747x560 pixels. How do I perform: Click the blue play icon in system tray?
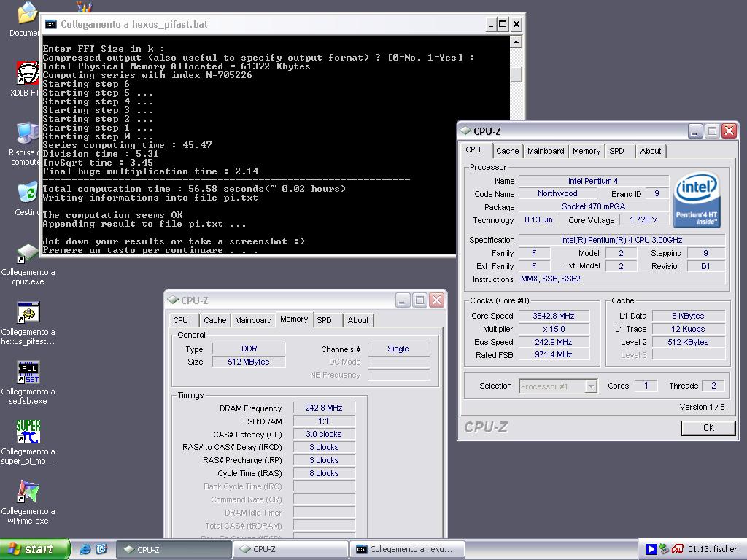point(651,549)
